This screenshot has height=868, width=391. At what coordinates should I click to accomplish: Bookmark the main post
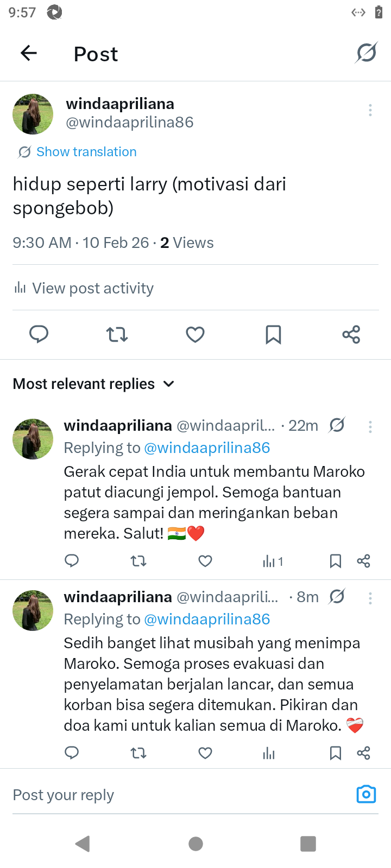[x=273, y=334]
